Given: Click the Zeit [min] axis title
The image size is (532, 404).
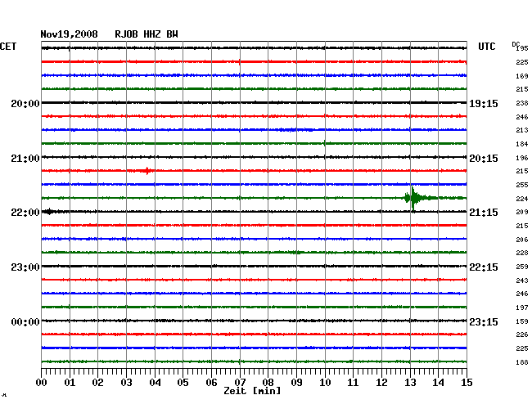Looking at the screenshot, I should 252,391.
